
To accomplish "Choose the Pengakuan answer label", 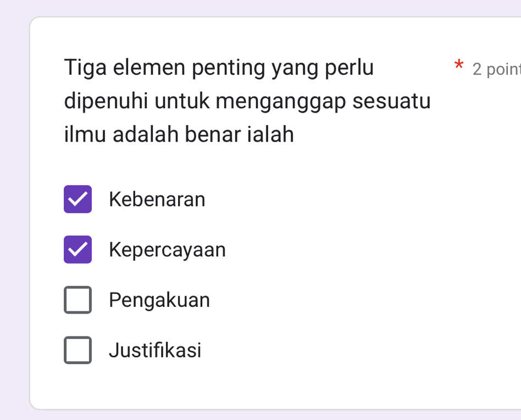I will click(159, 300).
